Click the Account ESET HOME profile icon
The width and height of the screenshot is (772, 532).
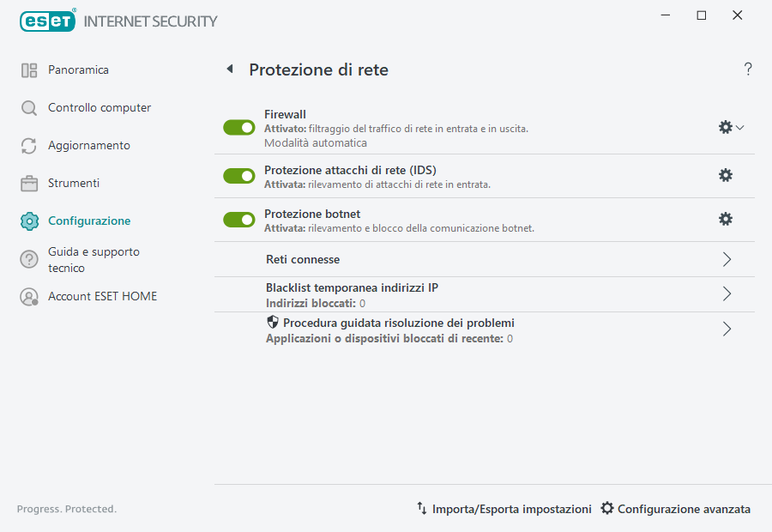(x=28, y=296)
